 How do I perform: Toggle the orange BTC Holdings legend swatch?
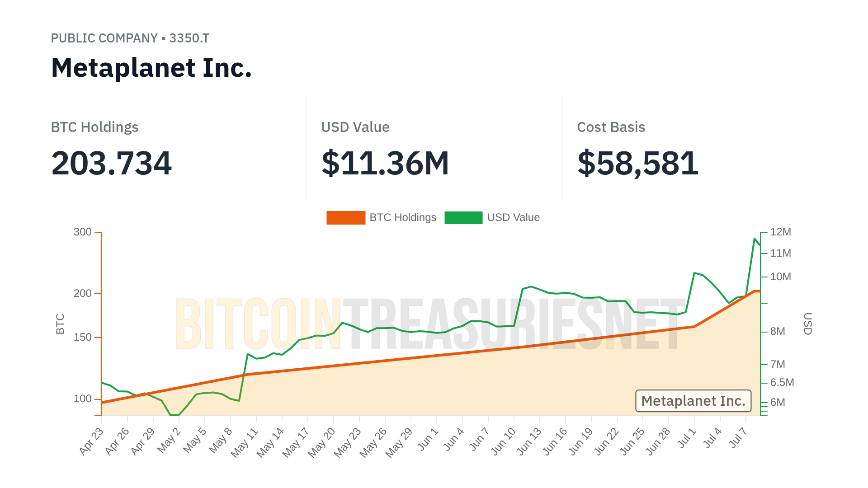[346, 218]
